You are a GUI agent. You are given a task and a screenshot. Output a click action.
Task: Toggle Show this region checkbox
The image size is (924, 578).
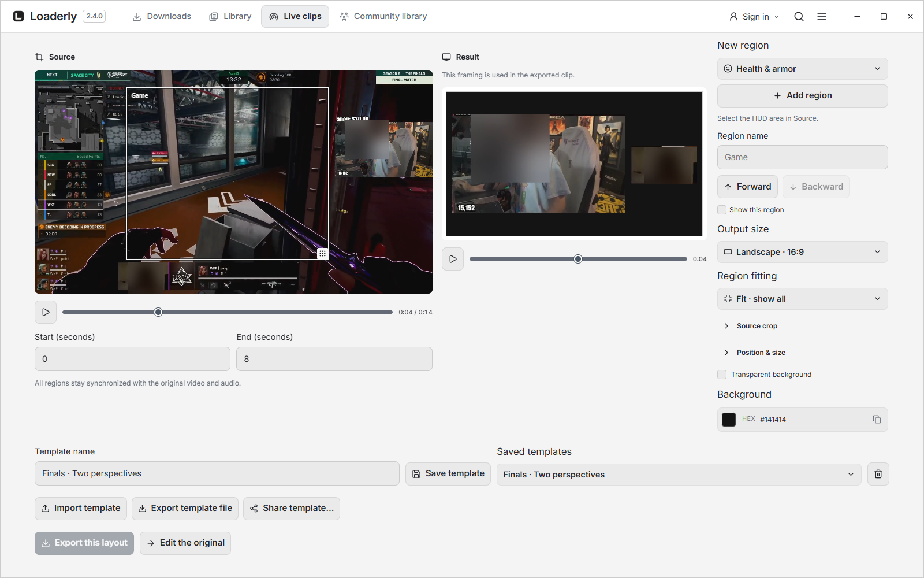tap(722, 210)
